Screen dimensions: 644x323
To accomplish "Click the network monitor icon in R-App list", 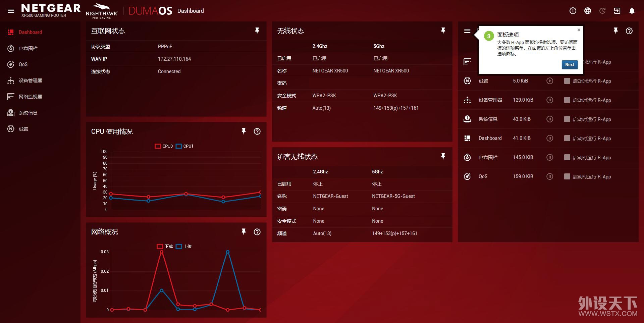I will point(467,62).
